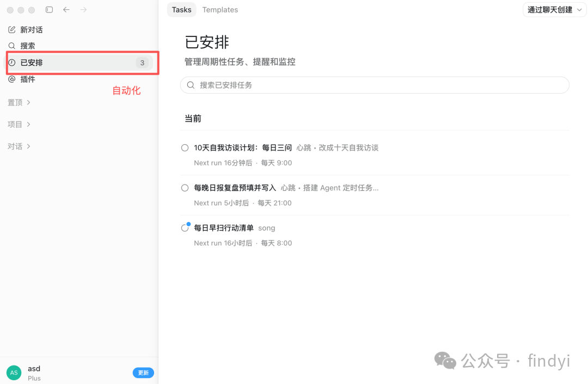
Task: Toggle status circle for 每晚日报复盘预填并写入 task
Action: 185,188
